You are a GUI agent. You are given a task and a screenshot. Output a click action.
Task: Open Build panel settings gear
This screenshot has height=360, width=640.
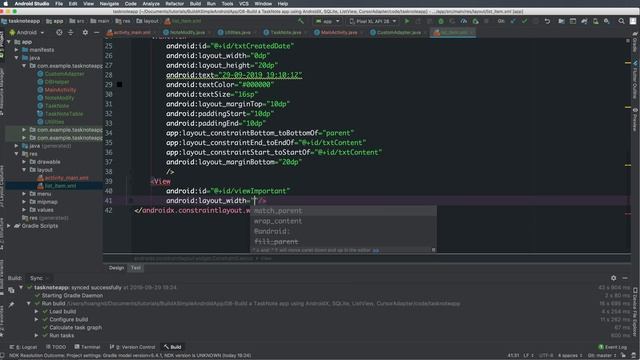coord(613,278)
